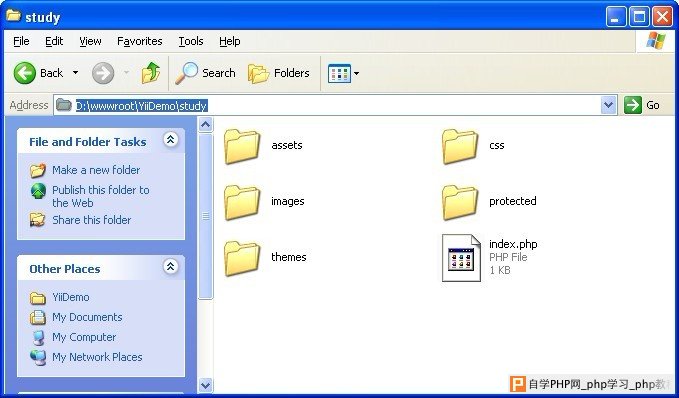Open the Address bar dropdown list
Screen dimensions: 679x398
pos(609,105)
